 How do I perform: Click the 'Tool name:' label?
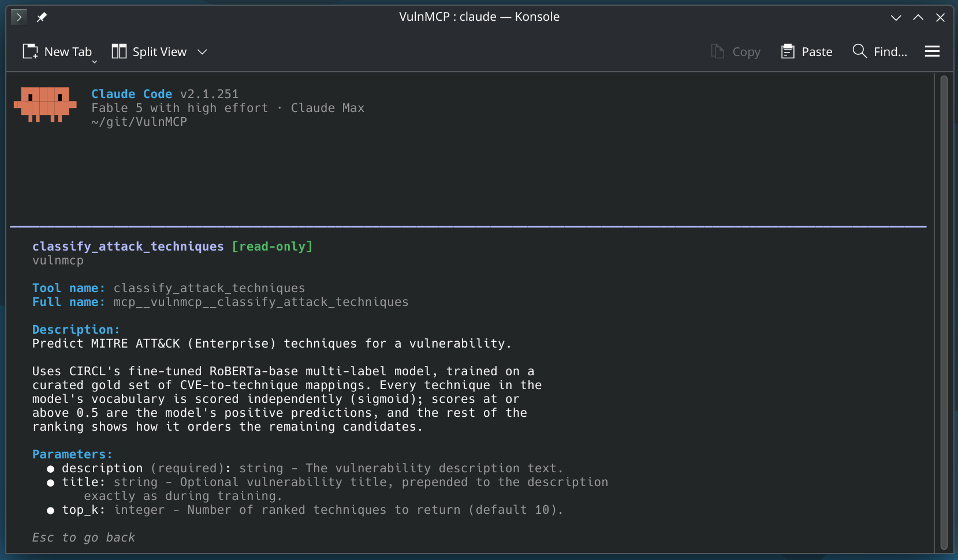point(69,288)
